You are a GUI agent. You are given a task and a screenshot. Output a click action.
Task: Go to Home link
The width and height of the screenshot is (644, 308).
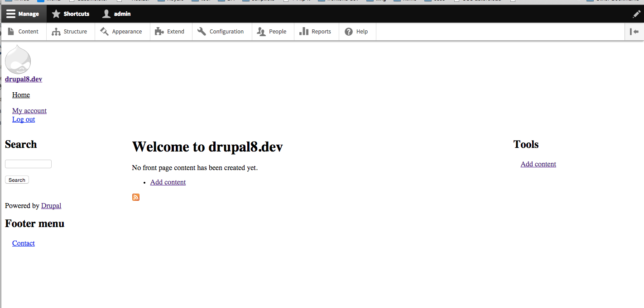21,95
